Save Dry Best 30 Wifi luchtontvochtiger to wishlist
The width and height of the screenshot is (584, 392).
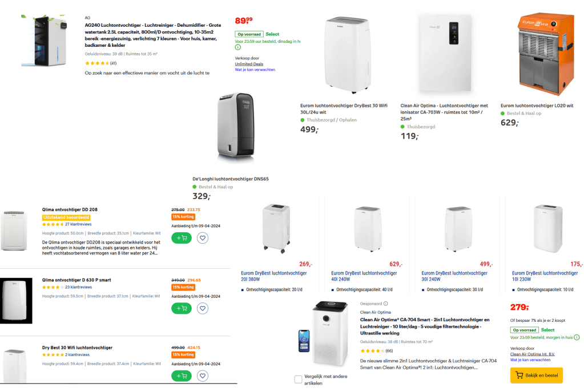tap(202, 375)
